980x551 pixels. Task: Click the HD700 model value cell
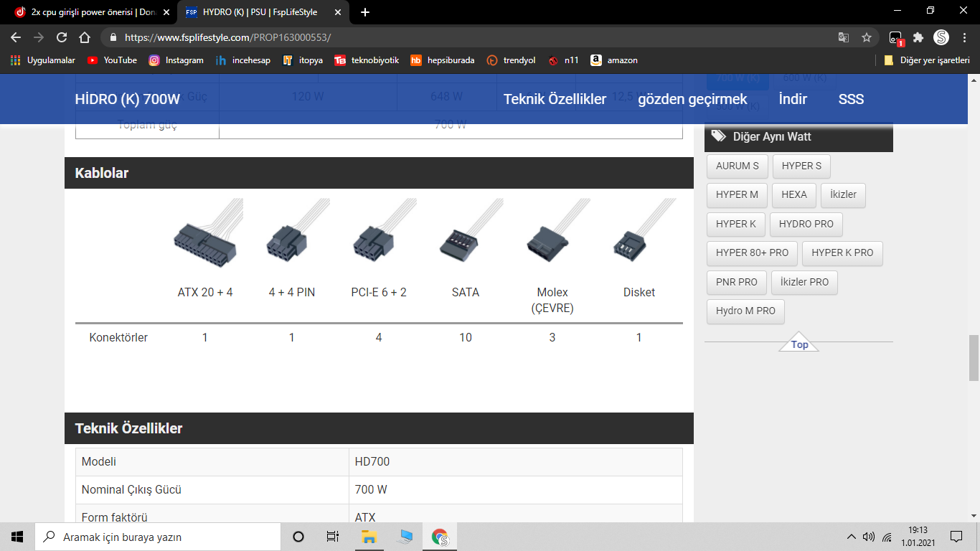(515, 461)
